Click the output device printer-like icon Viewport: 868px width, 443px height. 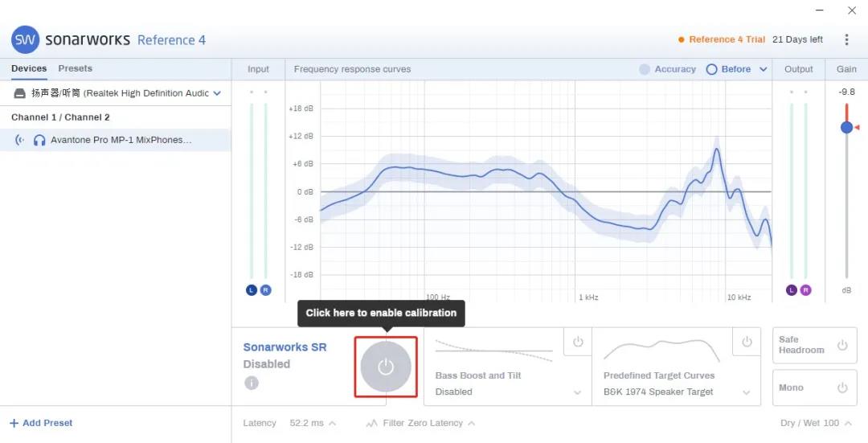point(20,93)
